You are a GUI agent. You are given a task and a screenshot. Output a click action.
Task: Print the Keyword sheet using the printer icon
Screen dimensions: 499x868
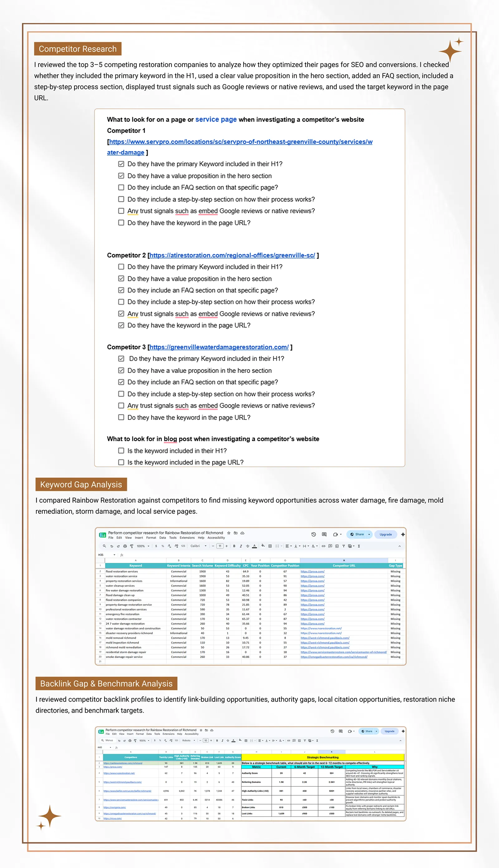click(125, 546)
